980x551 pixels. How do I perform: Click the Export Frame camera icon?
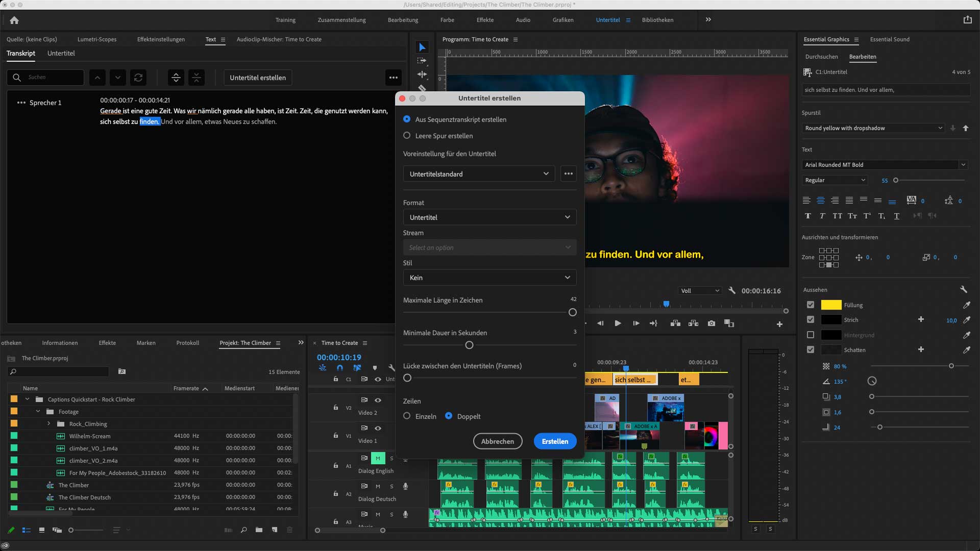tap(712, 323)
